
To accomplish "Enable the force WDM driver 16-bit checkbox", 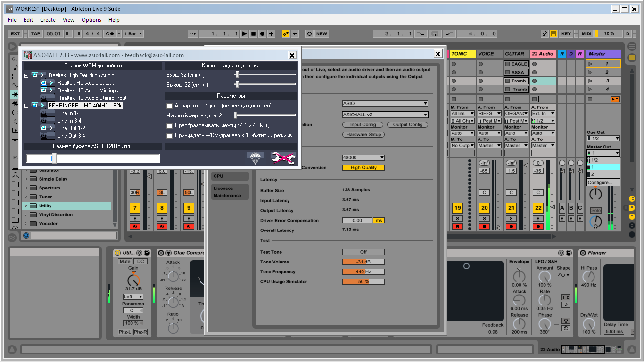I will [x=170, y=136].
